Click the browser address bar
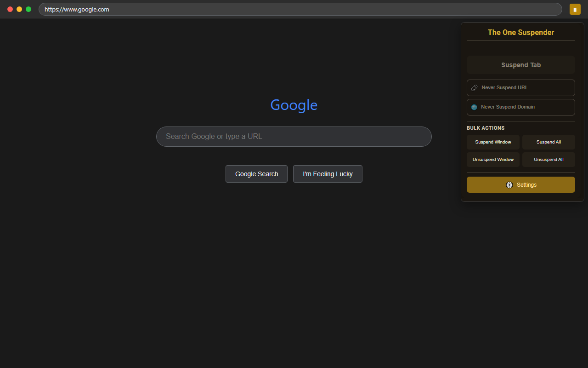The height and width of the screenshot is (368, 588). pyautogui.click(x=300, y=9)
